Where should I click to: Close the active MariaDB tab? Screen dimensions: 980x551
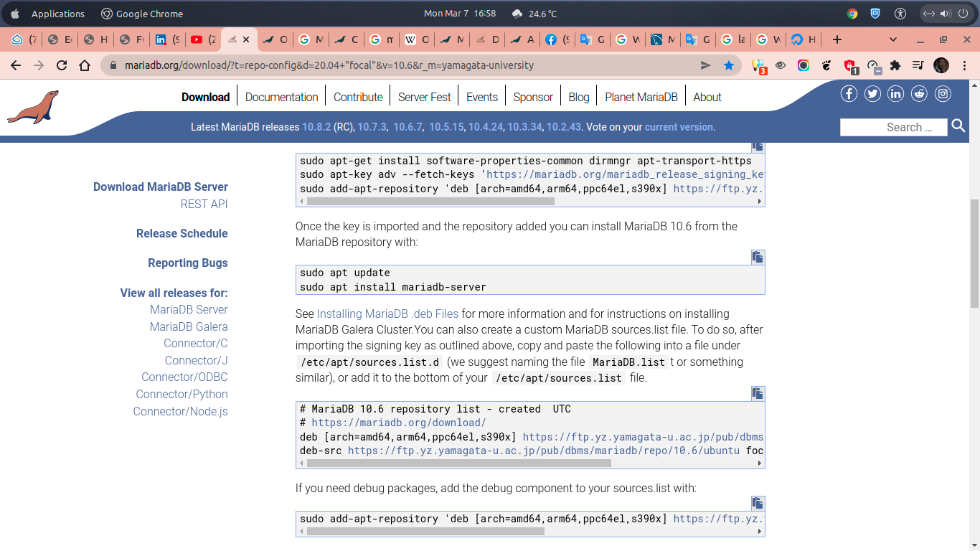pyautogui.click(x=246, y=39)
